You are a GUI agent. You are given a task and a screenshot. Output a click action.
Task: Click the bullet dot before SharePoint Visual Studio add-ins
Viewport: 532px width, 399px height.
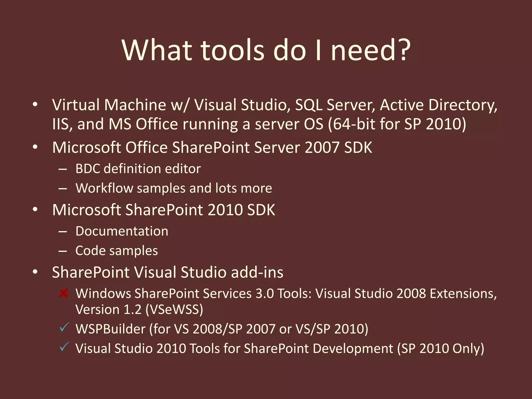[x=35, y=272]
